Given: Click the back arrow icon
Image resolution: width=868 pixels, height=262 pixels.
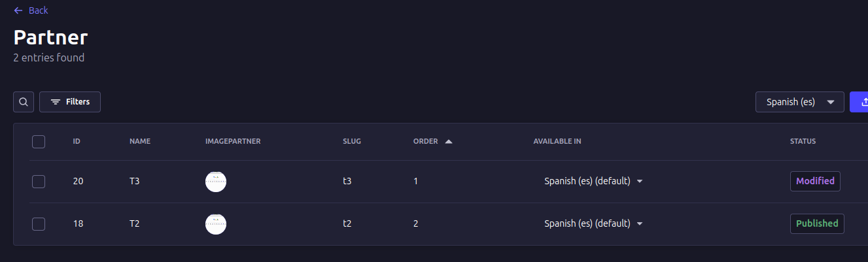Looking at the screenshot, I should click(x=18, y=10).
